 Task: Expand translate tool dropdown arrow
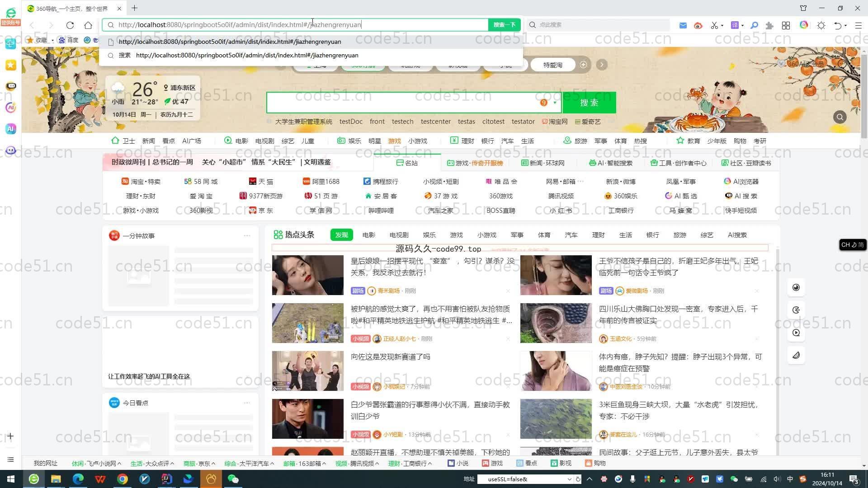coord(742,26)
